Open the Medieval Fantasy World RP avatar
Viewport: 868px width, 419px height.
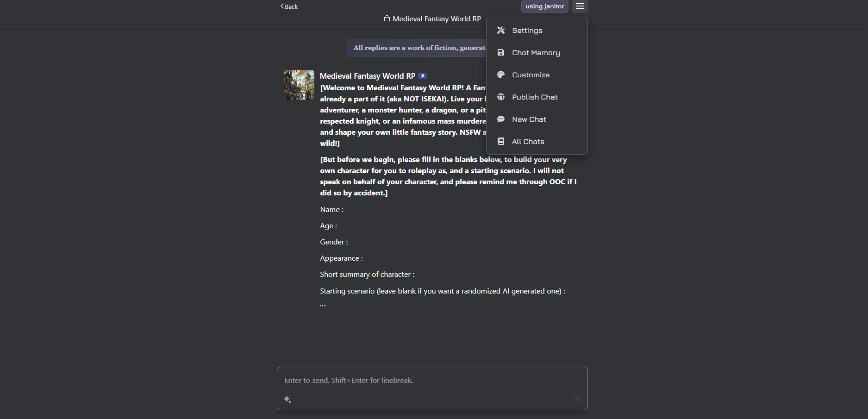pos(299,85)
